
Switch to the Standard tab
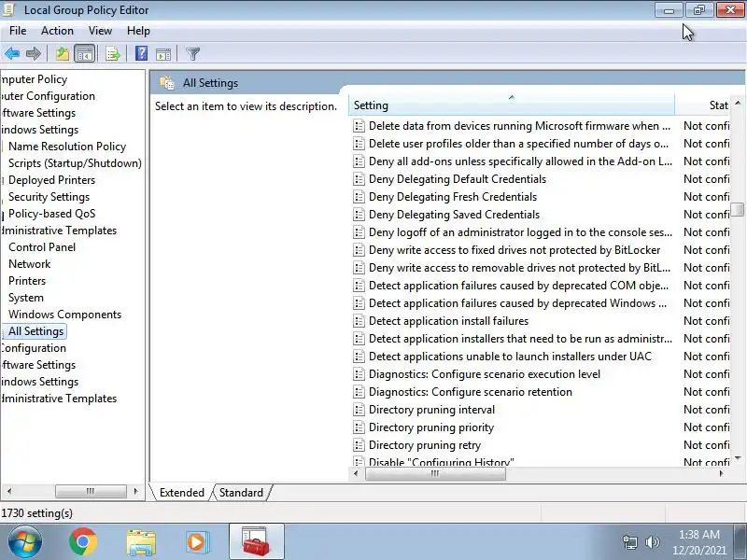241,493
